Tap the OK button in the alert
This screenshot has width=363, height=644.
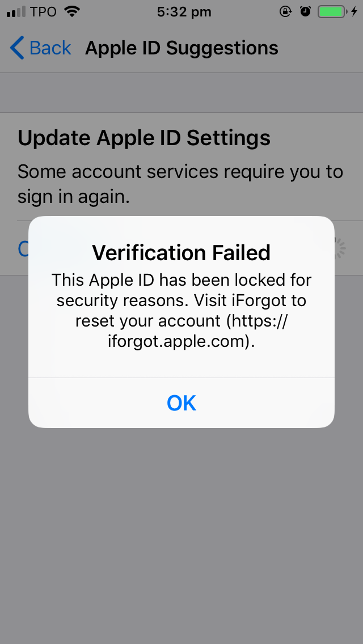[x=181, y=403]
